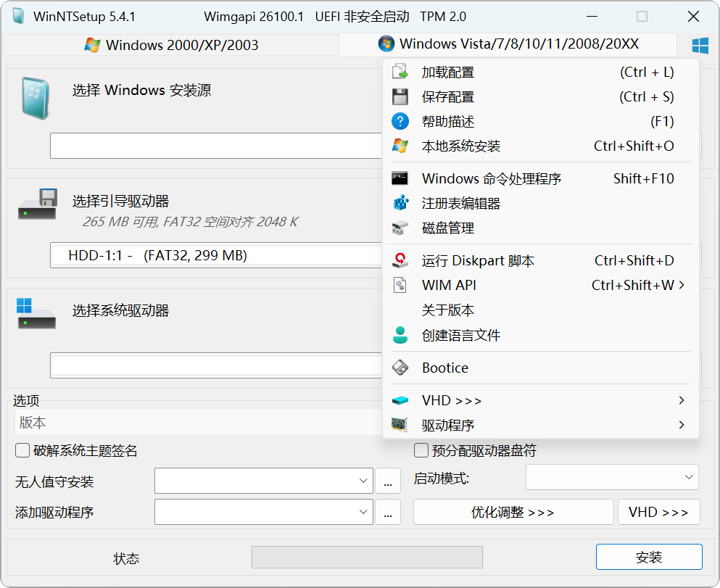Click the Bootice diamond disk icon
The width and height of the screenshot is (720, 588).
[400, 367]
